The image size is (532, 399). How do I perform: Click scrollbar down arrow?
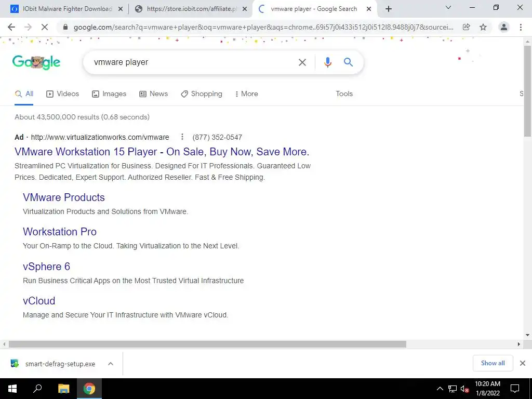pyautogui.click(x=527, y=335)
